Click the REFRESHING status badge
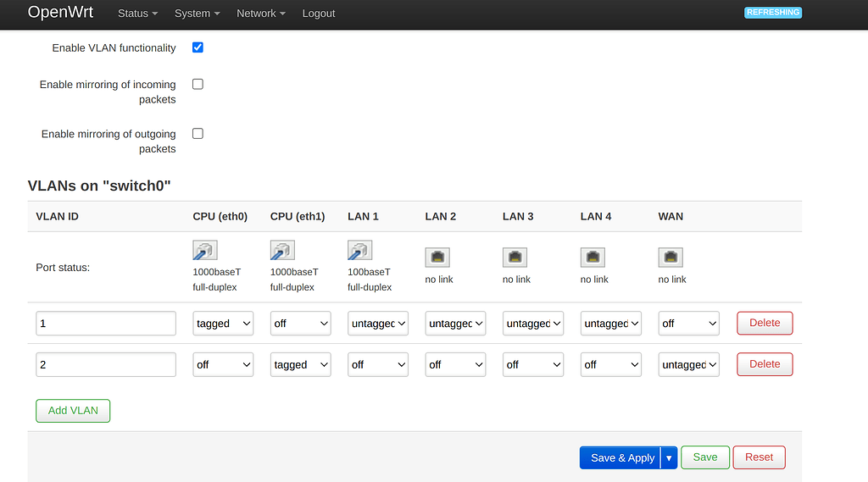 coord(772,13)
